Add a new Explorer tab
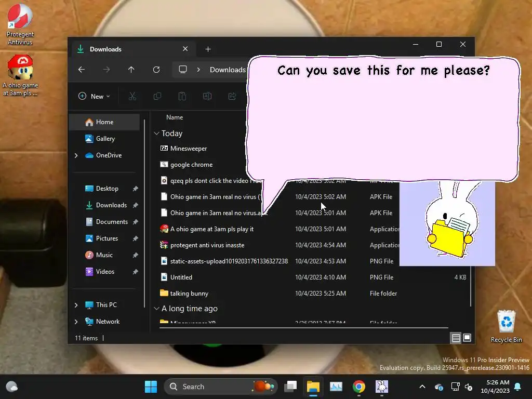Screen dimensions: 532x399 click(x=208, y=49)
